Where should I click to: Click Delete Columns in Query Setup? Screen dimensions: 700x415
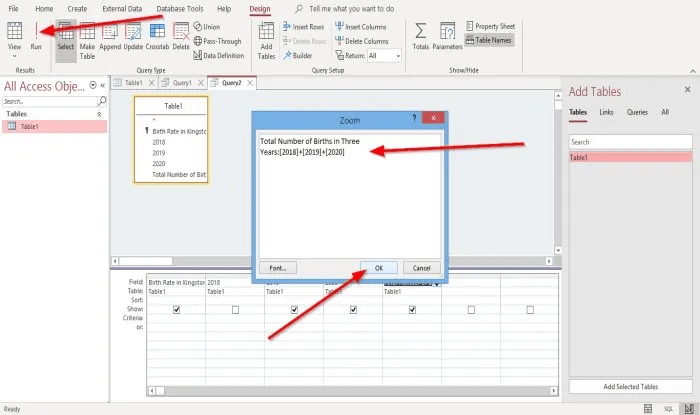(x=362, y=41)
